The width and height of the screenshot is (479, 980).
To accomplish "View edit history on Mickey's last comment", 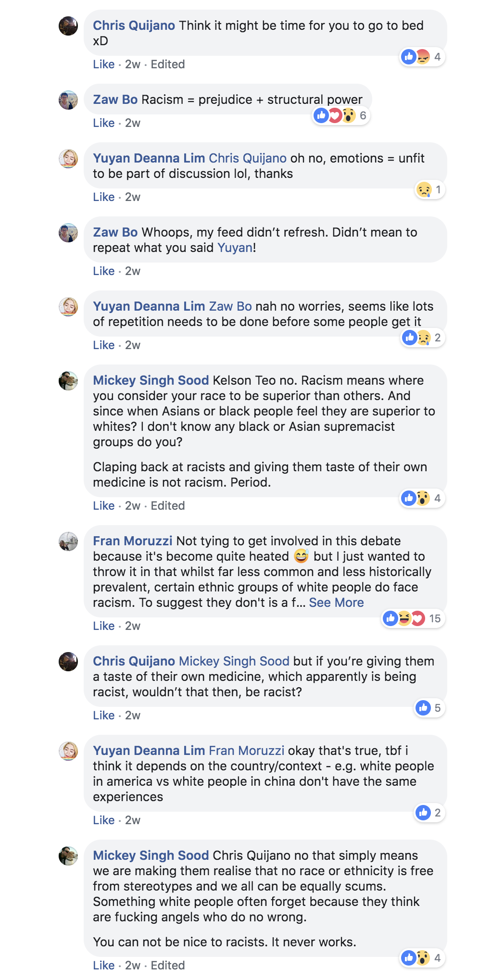I will (x=168, y=966).
